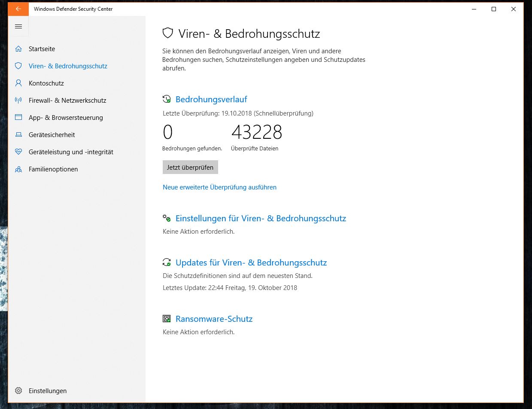Click the Überprüfte Dateien label

(x=255, y=149)
